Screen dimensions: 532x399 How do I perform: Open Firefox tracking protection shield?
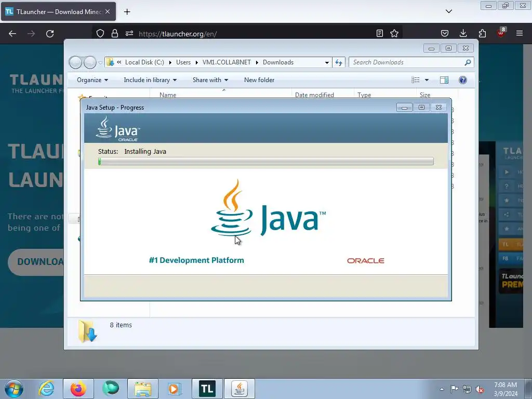tap(100, 33)
